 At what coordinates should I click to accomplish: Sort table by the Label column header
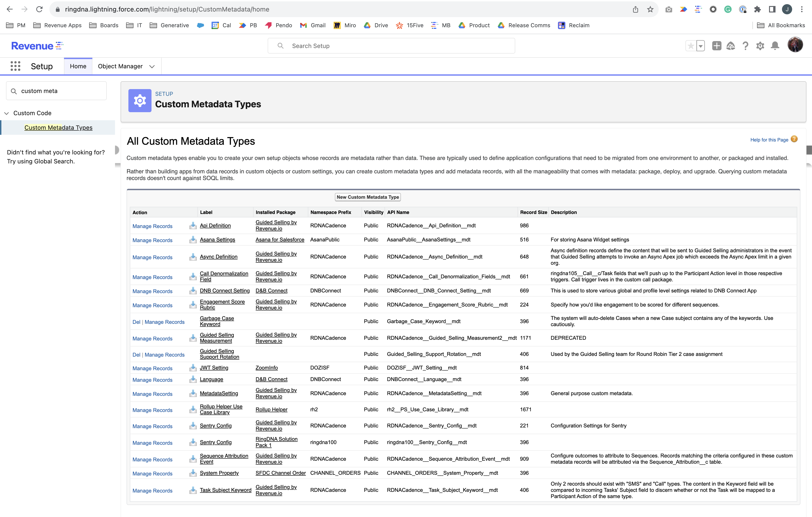click(x=206, y=212)
